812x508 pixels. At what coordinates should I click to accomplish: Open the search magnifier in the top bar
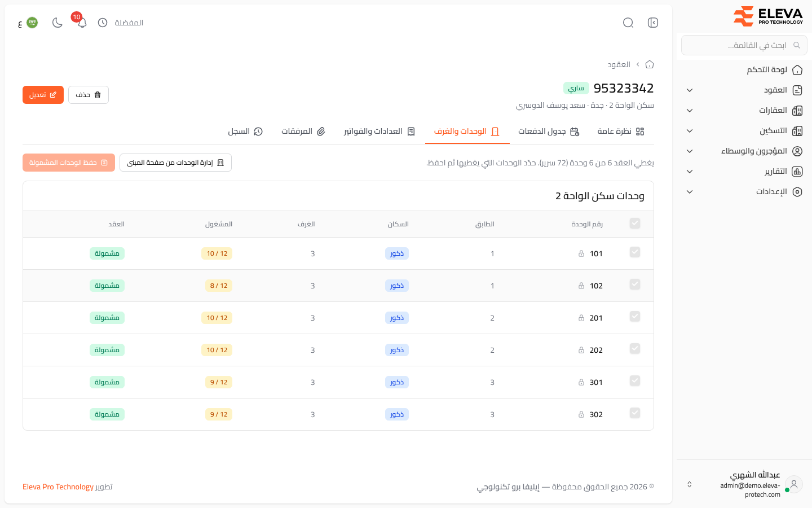coord(628,23)
